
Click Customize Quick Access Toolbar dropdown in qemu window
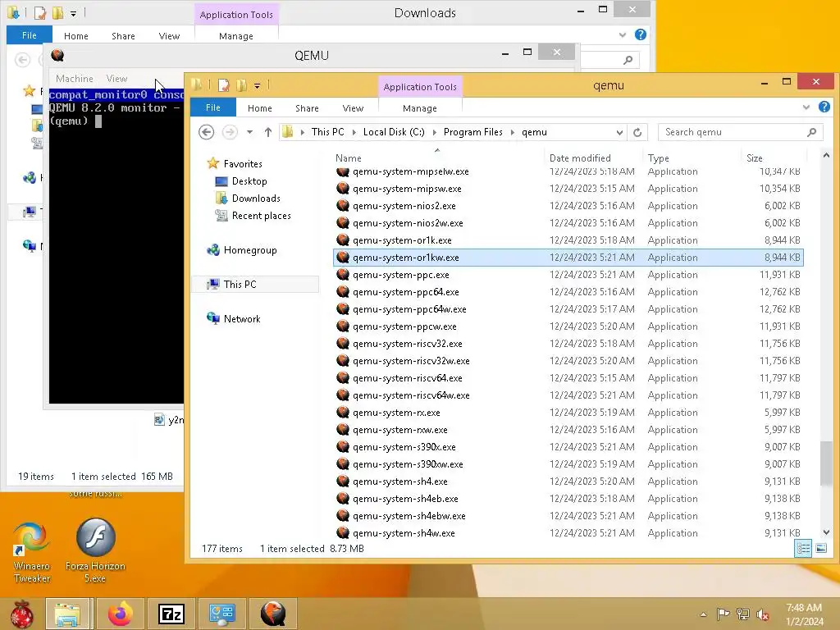257,85
